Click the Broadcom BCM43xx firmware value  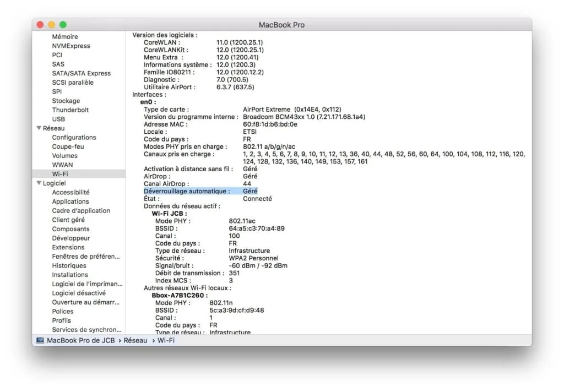(x=304, y=117)
